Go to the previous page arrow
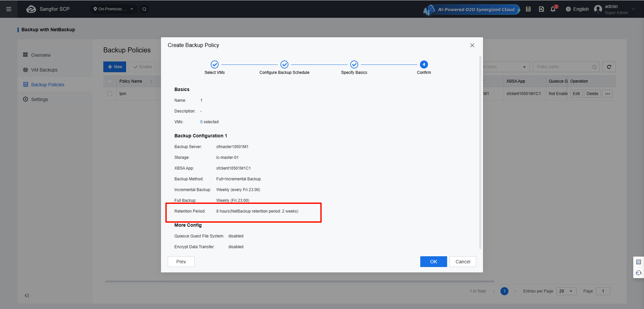644x309 pixels. pos(494,291)
